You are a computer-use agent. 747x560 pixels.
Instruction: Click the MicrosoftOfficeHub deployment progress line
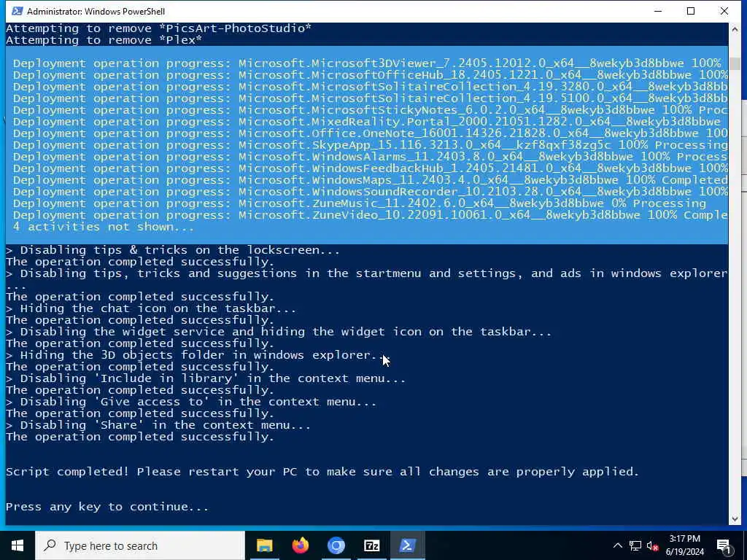point(370,75)
